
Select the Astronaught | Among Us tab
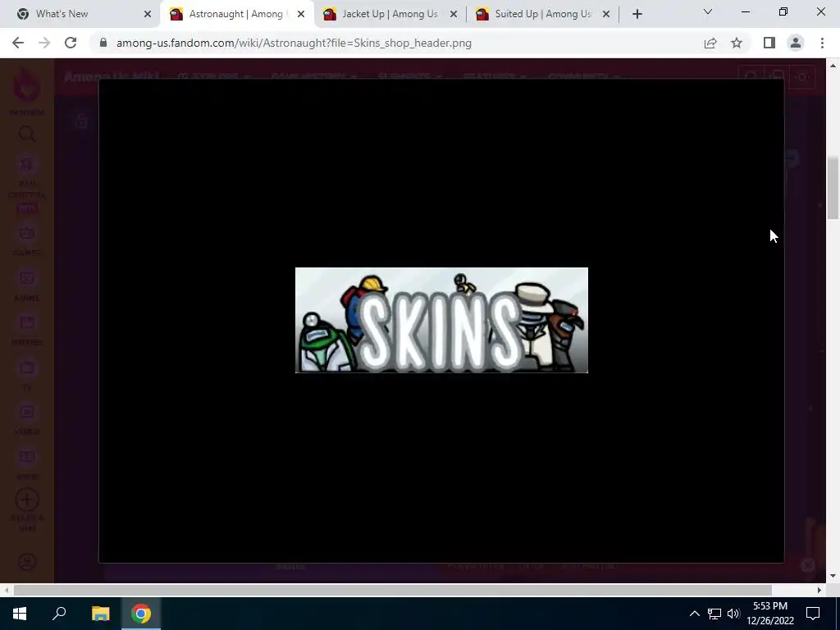235,14
